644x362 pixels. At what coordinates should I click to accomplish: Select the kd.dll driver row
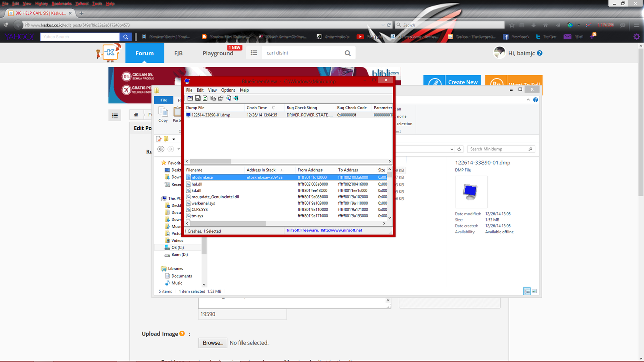286,191
